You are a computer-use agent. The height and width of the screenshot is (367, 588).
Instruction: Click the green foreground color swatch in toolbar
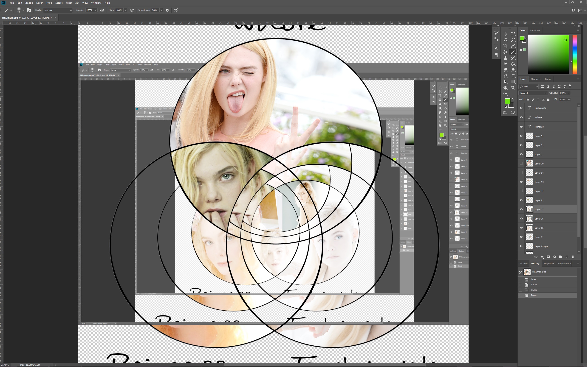click(507, 101)
